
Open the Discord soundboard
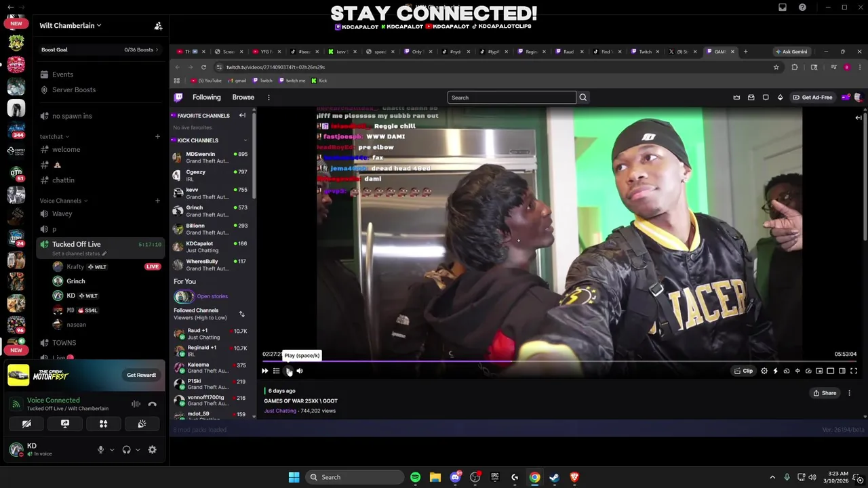142,424
